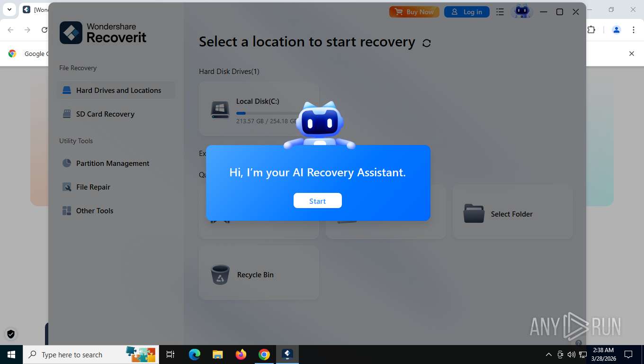
Task: Click the File Repair magnifier icon
Action: click(x=67, y=187)
